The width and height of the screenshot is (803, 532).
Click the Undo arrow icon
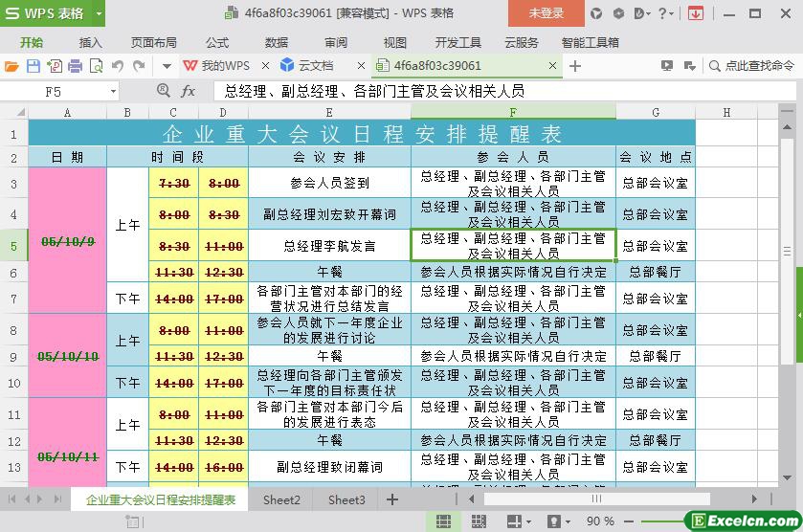[118, 66]
